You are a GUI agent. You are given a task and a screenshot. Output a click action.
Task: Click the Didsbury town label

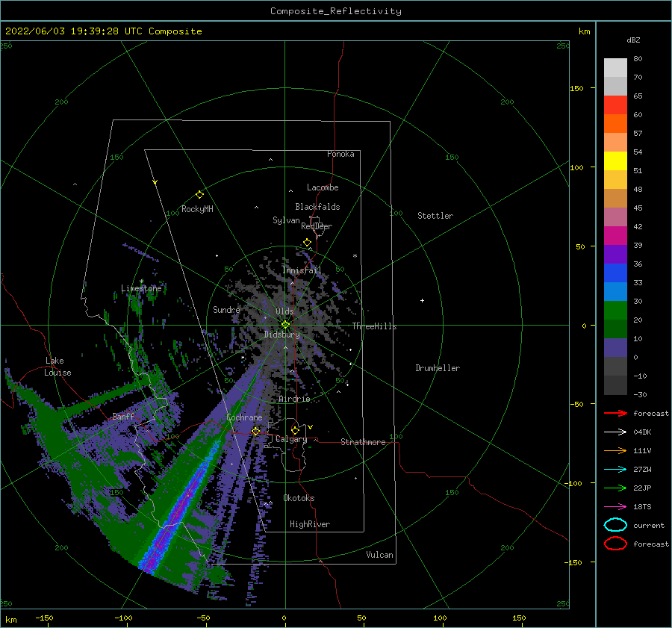(x=281, y=335)
